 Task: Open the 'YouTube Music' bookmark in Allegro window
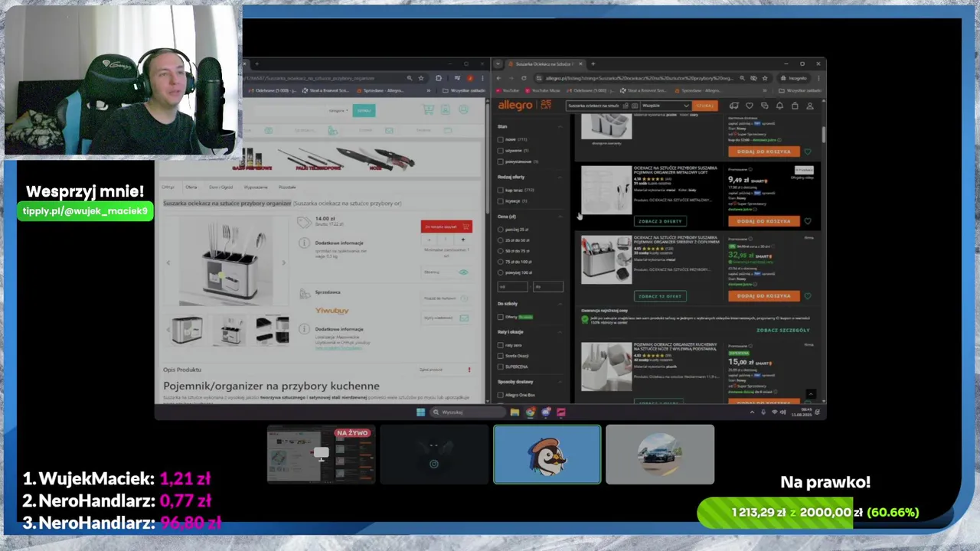(x=543, y=90)
